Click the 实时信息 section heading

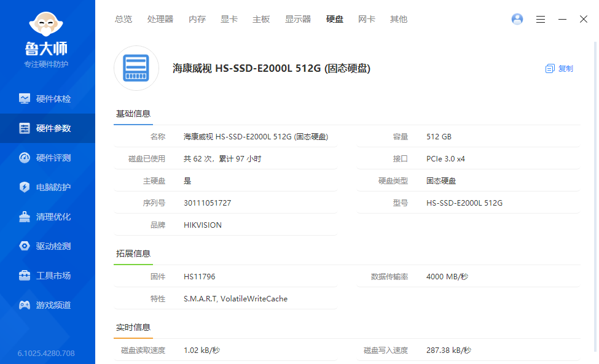pos(133,327)
